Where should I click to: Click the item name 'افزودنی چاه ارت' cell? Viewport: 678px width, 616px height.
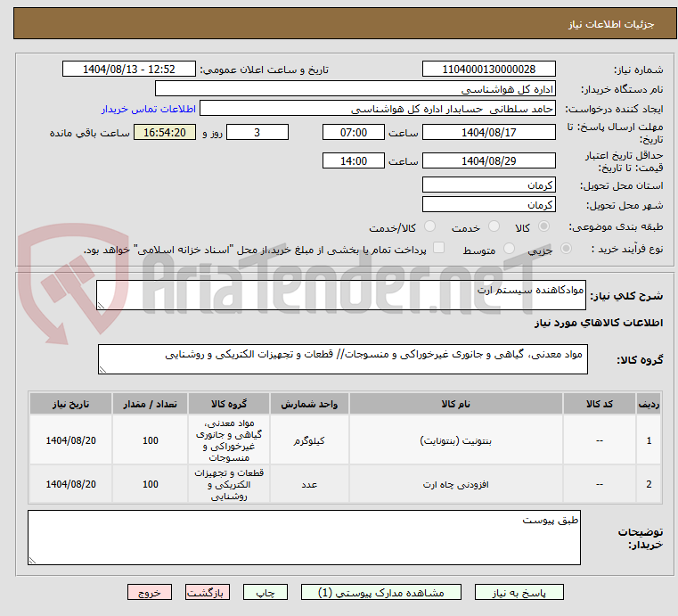tap(456, 484)
